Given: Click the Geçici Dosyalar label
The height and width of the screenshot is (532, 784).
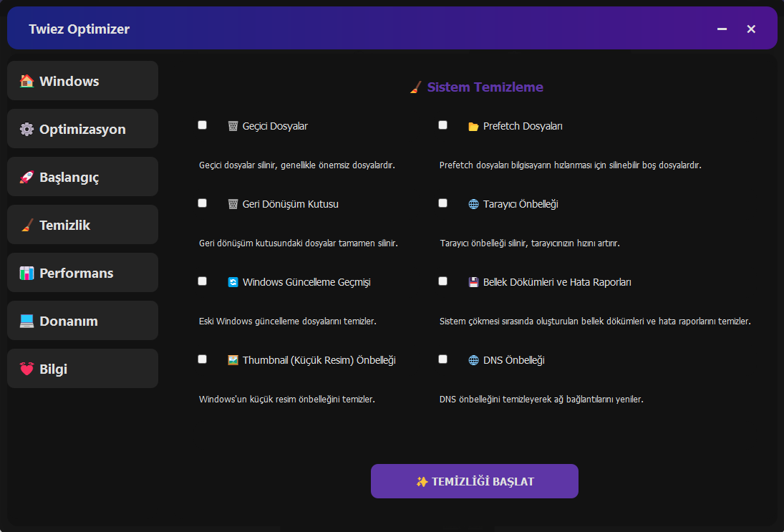Looking at the screenshot, I should pyautogui.click(x=275, y=126).
